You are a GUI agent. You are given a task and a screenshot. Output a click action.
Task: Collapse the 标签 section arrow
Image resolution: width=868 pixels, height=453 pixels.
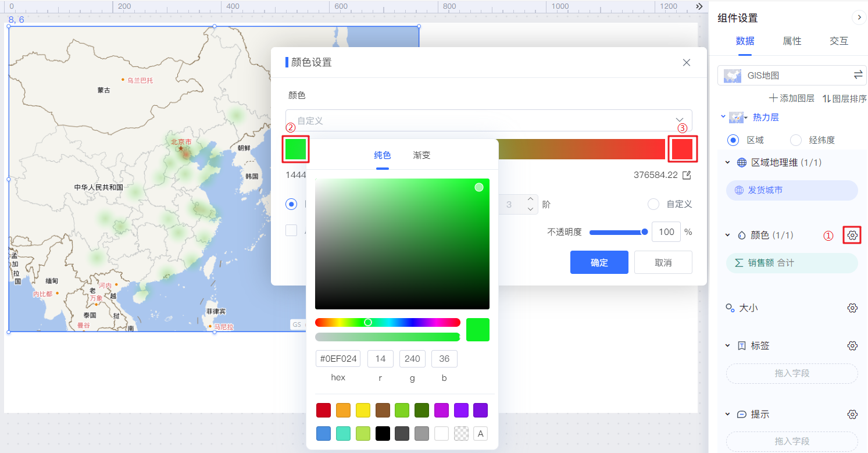coord(727,345)
